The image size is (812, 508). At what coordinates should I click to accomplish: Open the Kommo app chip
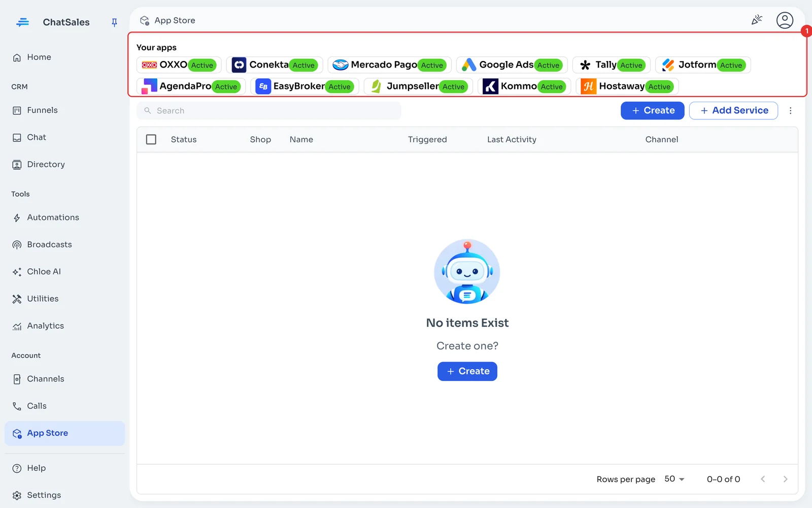pos(524,86)
